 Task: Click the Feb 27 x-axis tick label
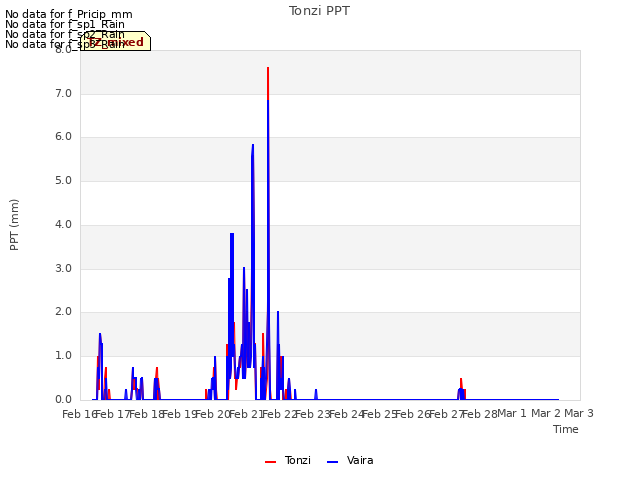tap(447, 414)
